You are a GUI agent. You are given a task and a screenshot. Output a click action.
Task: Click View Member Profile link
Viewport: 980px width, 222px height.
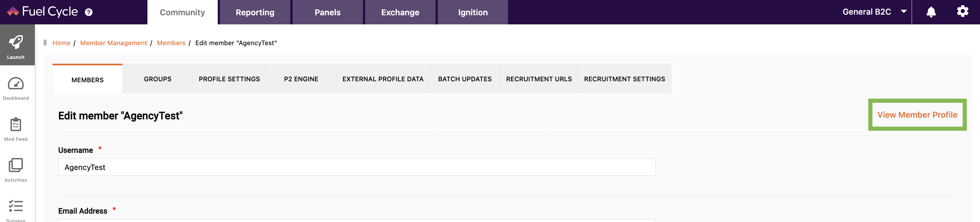point(917,115)
